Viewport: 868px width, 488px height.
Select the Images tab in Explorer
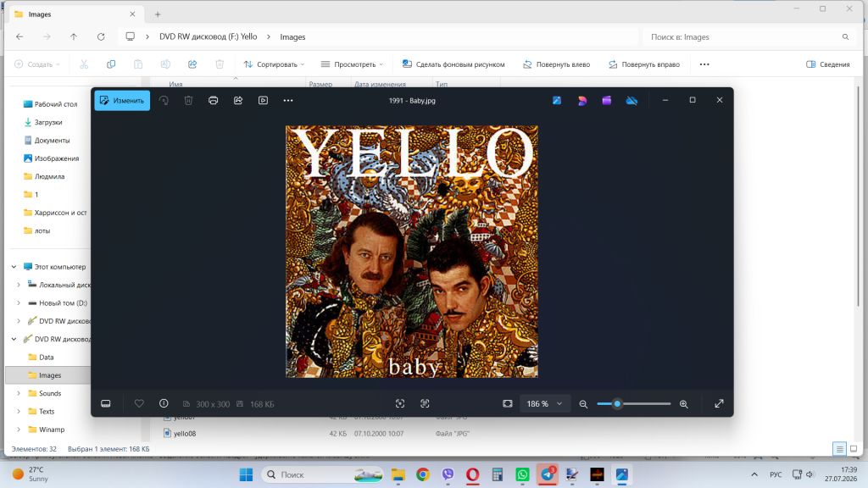click(75, 14)
